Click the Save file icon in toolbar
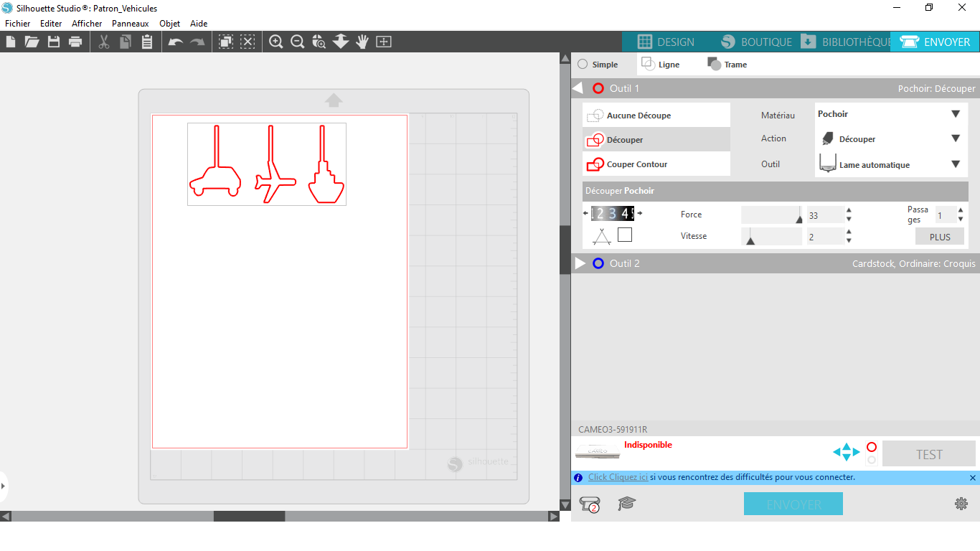Screen dimensions: 980x551 click(x=53, y=42)
